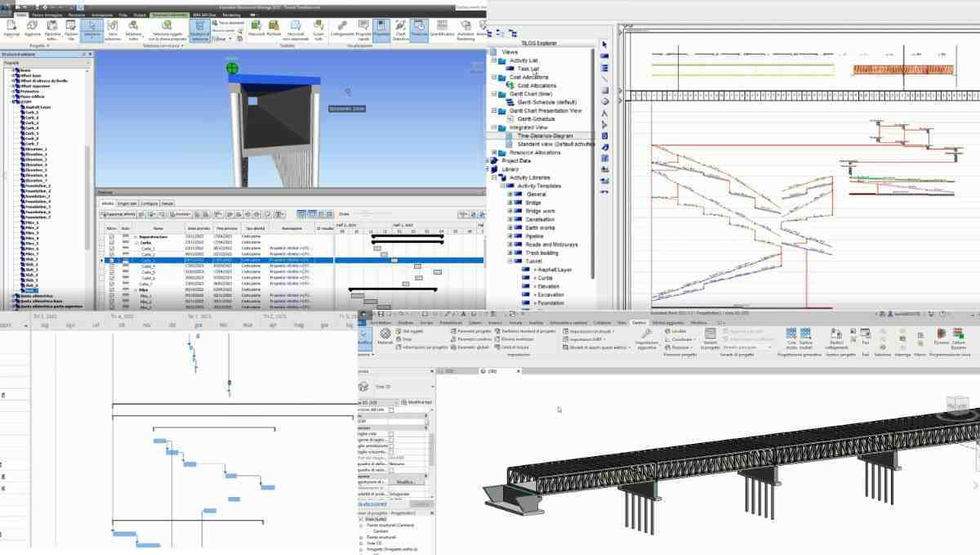Image resolution: width=980 pixels, height=555 pixels.
Task: Toggle the Attivo checkbox for the Piles row
Action: pyautogui.click(x=112, y=289)
